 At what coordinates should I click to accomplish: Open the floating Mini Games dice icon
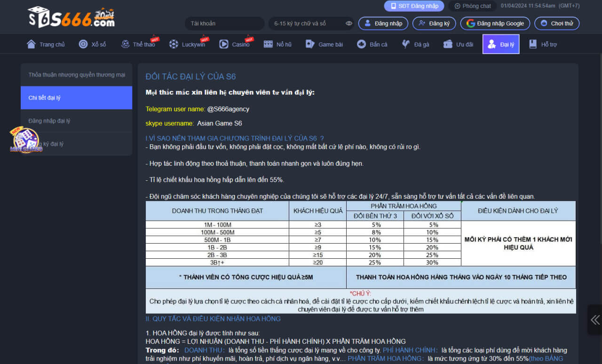[26, 140]
